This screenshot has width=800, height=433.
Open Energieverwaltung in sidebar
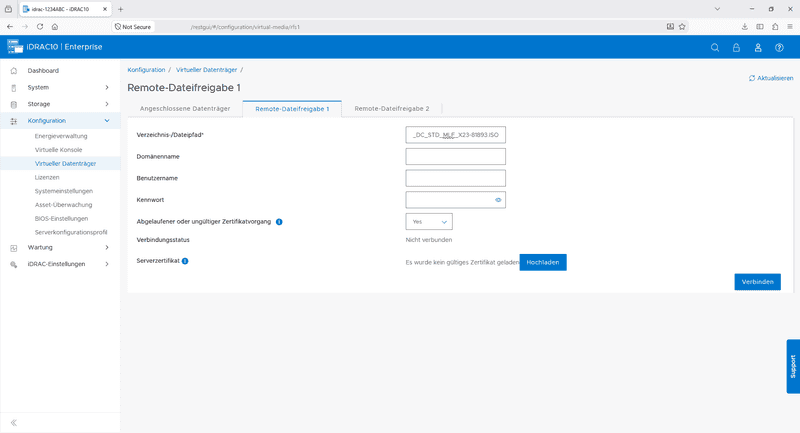click(x=61, y=136)
